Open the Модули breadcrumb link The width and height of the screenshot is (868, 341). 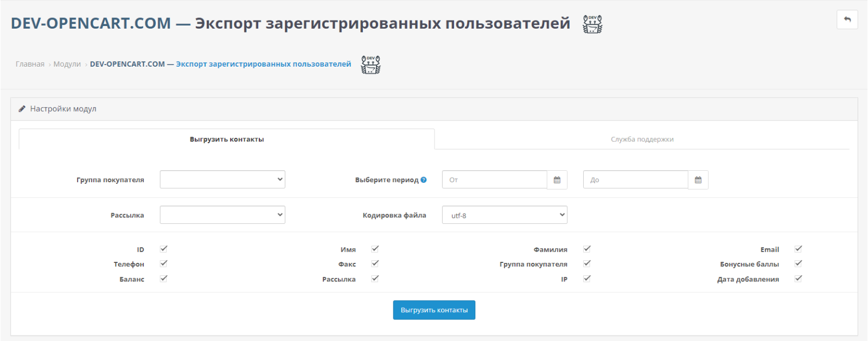tap(67, 64)
